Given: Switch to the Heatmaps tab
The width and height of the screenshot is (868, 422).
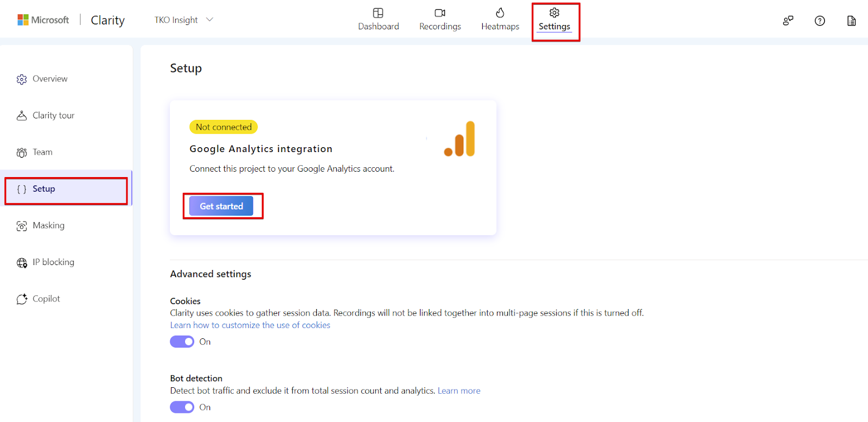Looking at the screenshot, I should [500, 20].
